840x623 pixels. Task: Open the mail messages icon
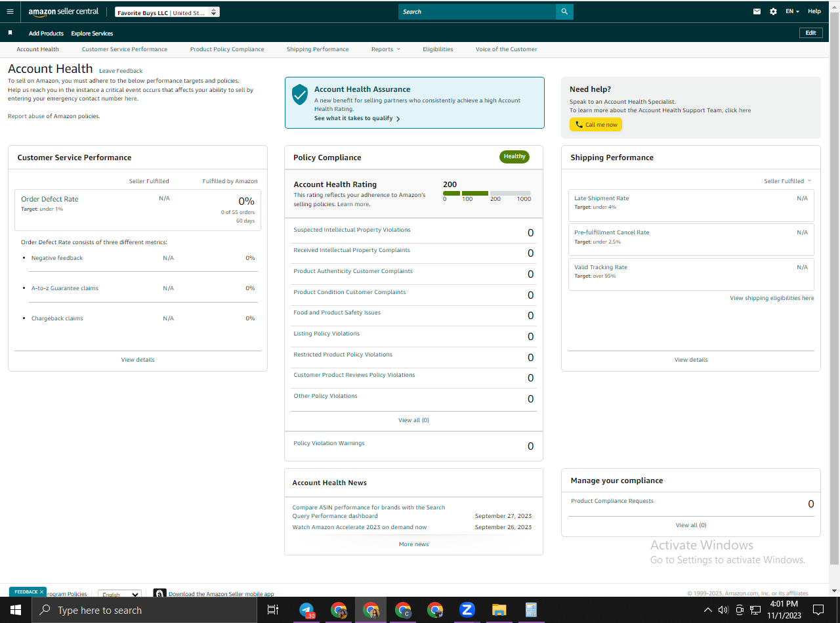coord(757,12)
